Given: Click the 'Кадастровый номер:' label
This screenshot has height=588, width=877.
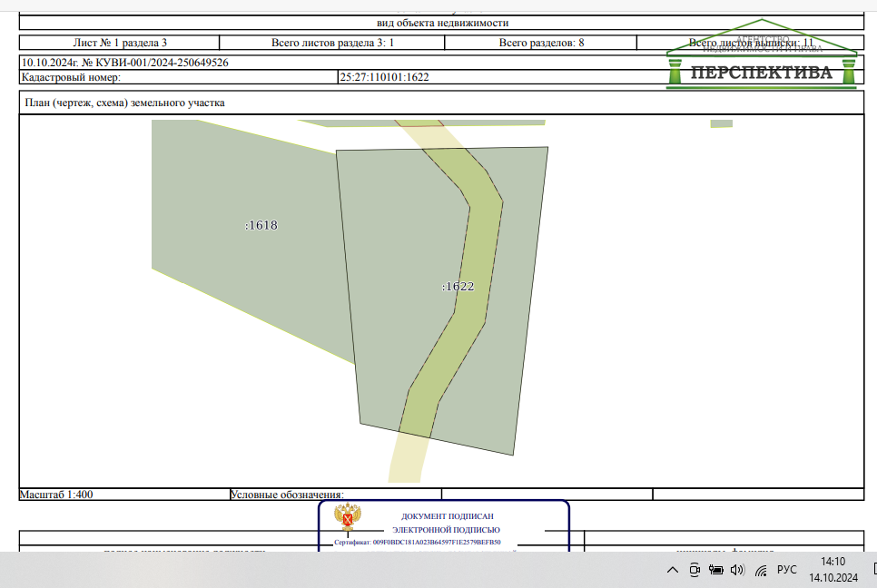Looking at the screenshot, I should click(x=71, y=77).
